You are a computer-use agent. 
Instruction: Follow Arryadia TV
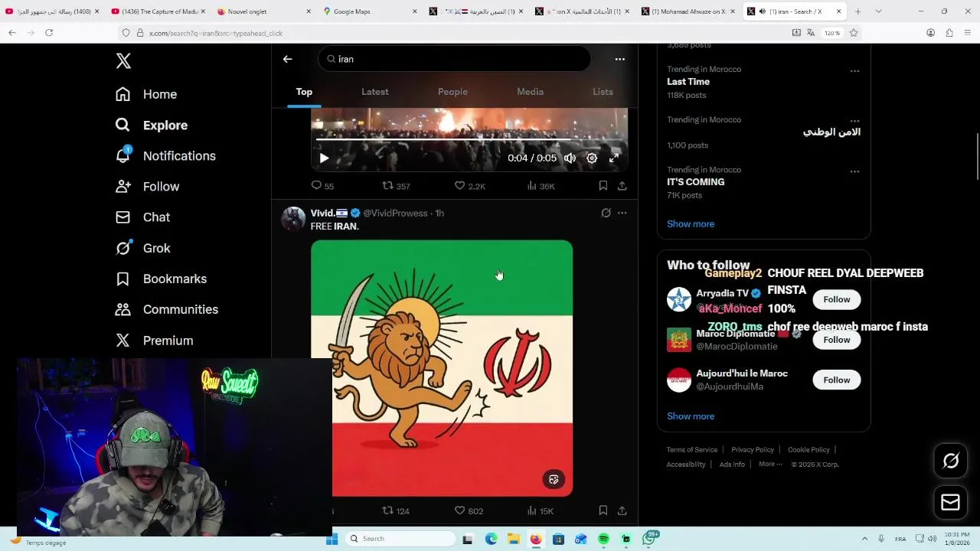[836, 299]
